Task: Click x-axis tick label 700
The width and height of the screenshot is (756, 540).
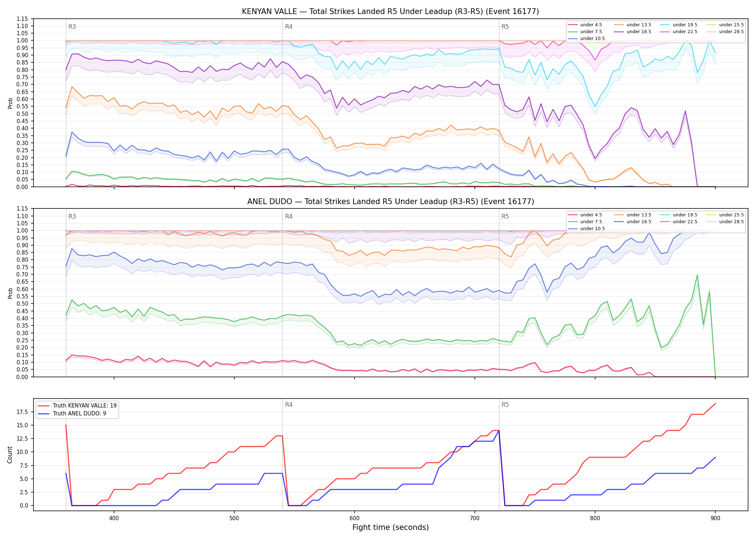Action: point(475,518)
